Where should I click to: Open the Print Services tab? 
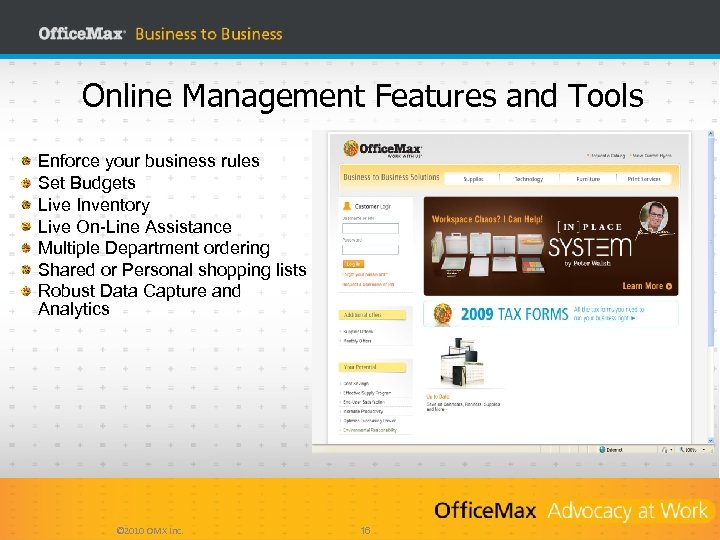(644, 179)
